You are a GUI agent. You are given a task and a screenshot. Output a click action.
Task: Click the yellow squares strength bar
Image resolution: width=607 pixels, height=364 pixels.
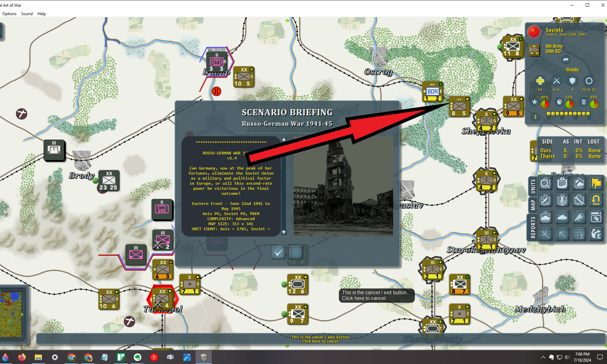[568, 114]
